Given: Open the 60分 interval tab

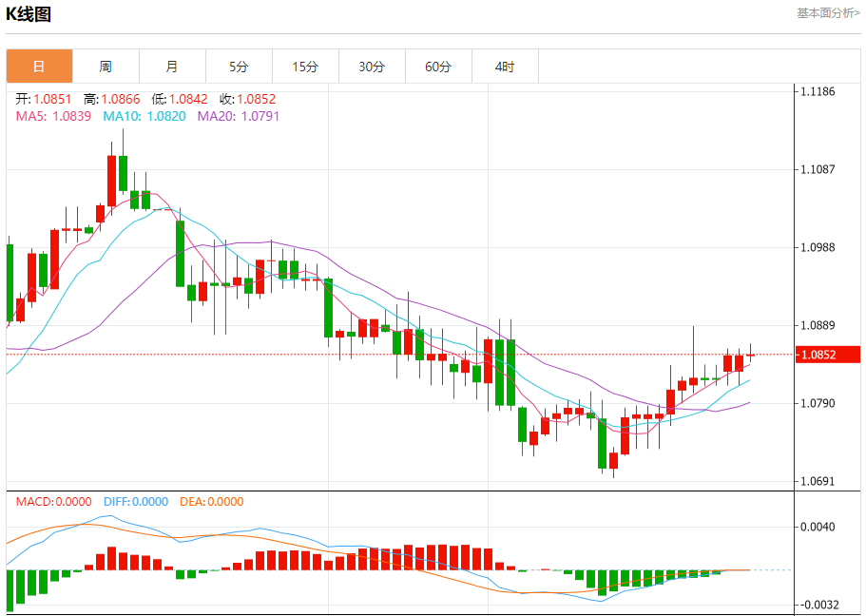Looking at the screenshot, I should (x=438, y=67).
